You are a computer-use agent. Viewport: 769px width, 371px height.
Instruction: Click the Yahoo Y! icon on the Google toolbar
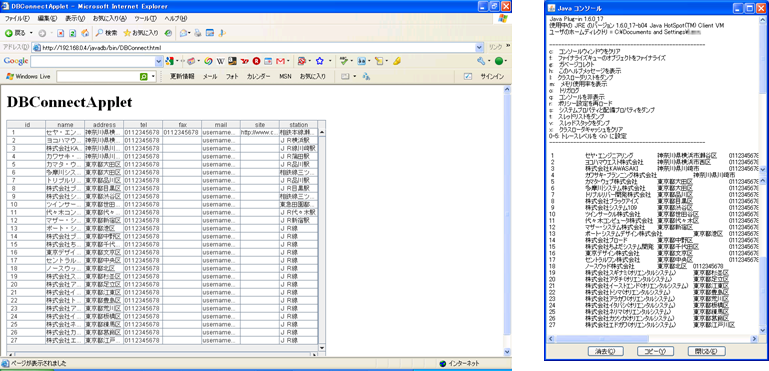[245, 61]
